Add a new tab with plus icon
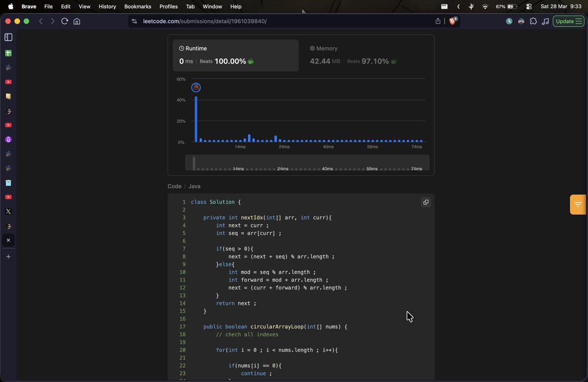588x382 pixels. [x=8, y=256]
